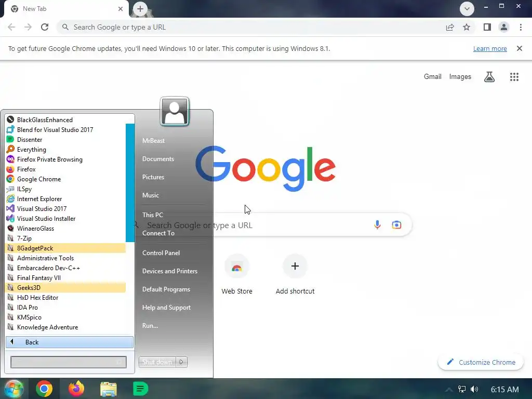The image size is (532, 399).
Task: Click the Shut down button
Action: 157,362
